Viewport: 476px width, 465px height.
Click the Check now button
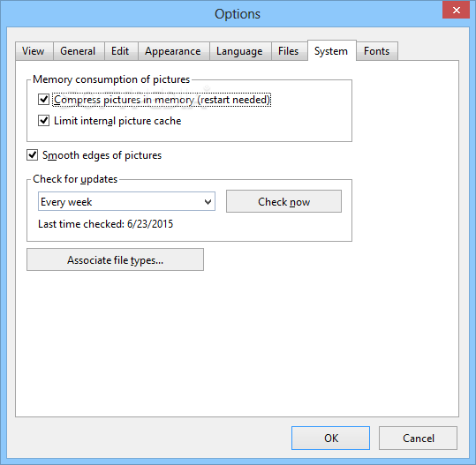(283, 201)
